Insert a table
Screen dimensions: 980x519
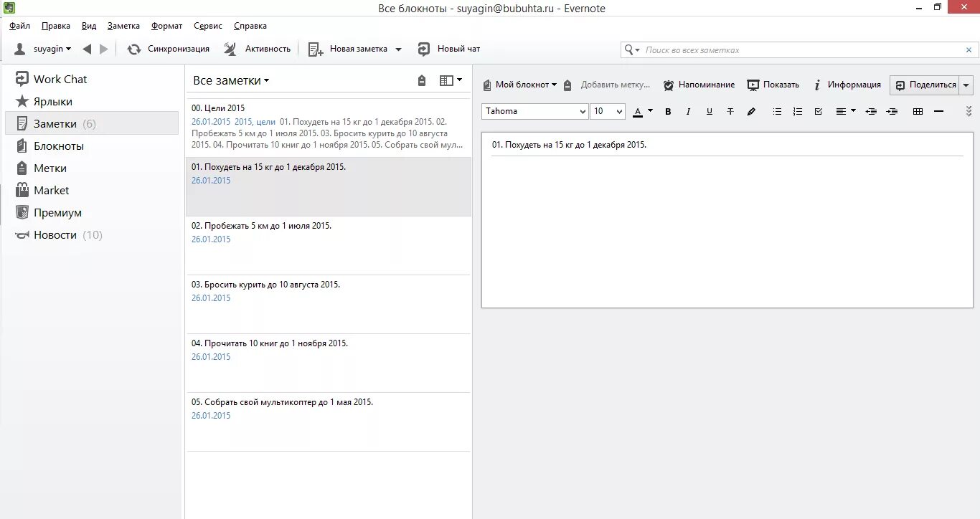pyautogui.click(x=918, y=112)
